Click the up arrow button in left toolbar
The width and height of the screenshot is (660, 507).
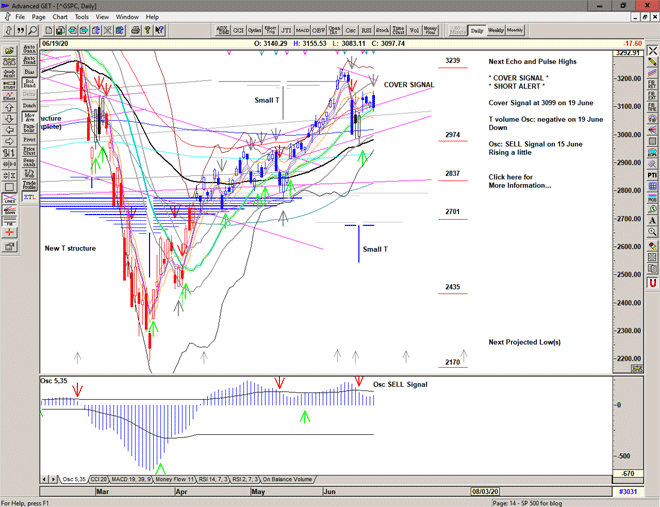point(9,107)
